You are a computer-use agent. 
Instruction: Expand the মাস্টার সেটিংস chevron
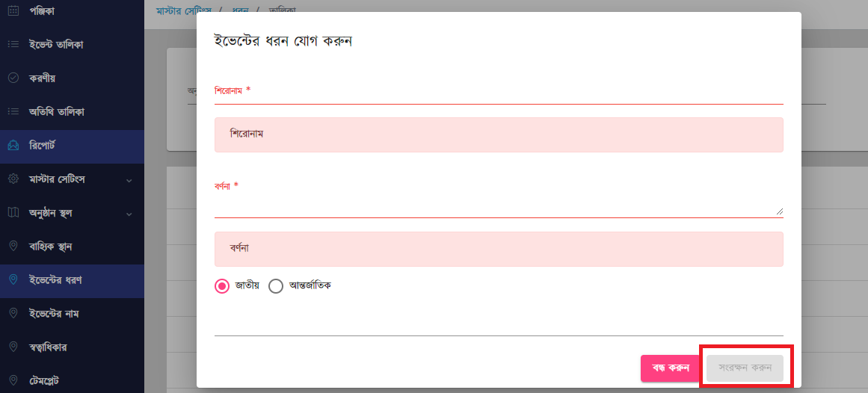[x=129, y=181]
